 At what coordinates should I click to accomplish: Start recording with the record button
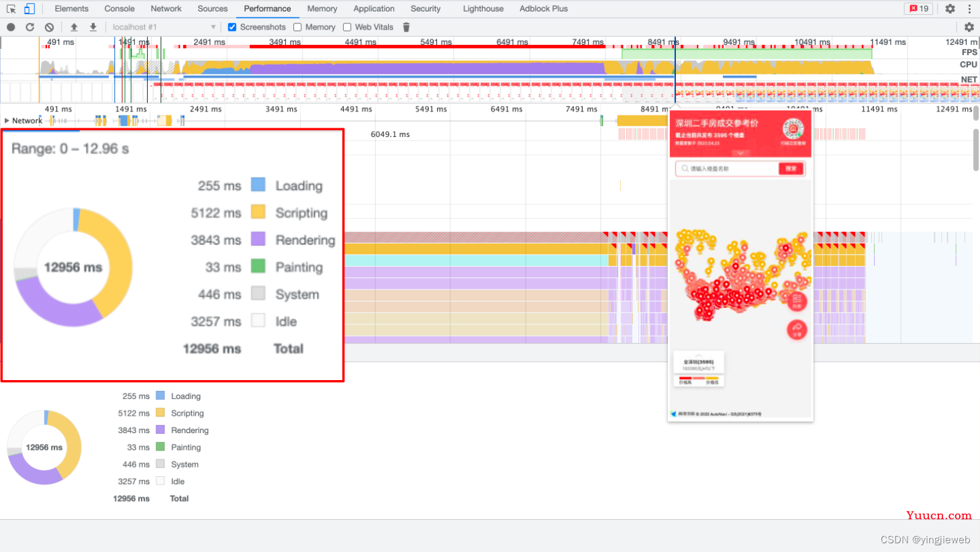pyautogui.click(x=11, y=27)
